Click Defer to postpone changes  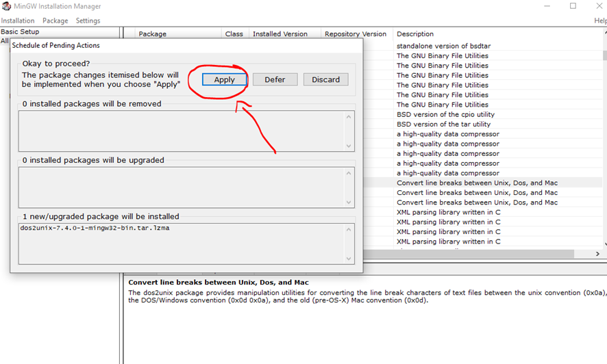pos(275,79)
